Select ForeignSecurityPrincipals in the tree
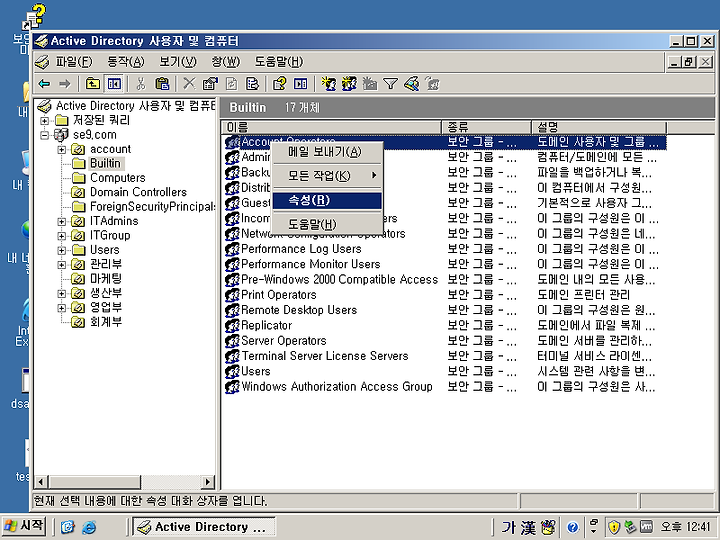Image resolution: width=720 pixels, height=540 pixels. [x=152, y=207]
